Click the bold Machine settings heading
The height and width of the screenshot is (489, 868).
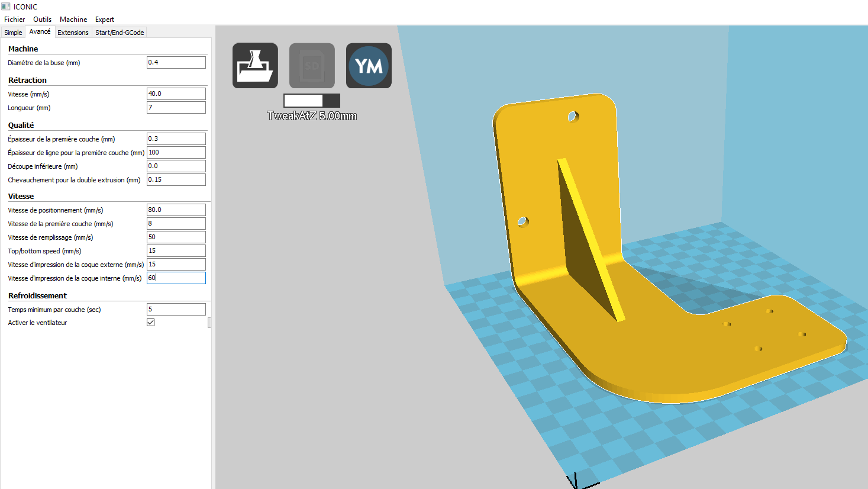(23, 49)
